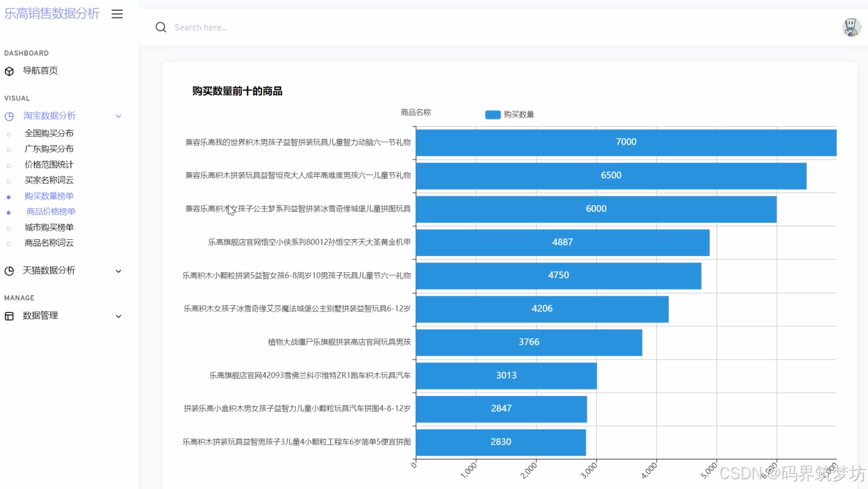Click x-axis tick label 1,000
The width and height of the screenshot is (868, 489).
click(469, 470)
